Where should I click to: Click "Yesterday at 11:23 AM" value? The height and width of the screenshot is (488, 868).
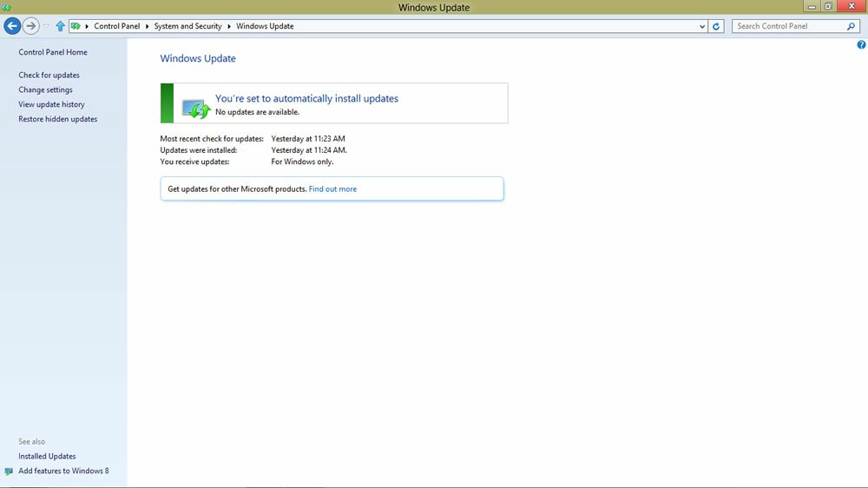[x=308, y=139]
